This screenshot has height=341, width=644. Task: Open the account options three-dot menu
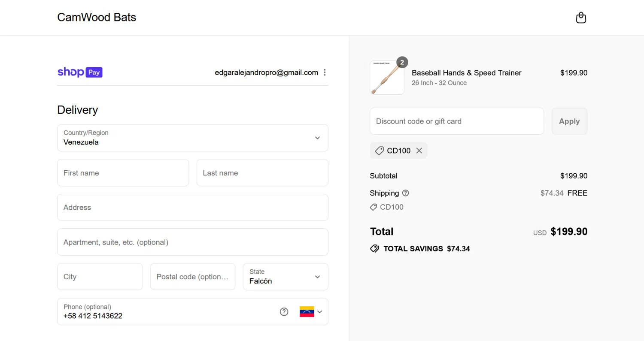[325, 72]
